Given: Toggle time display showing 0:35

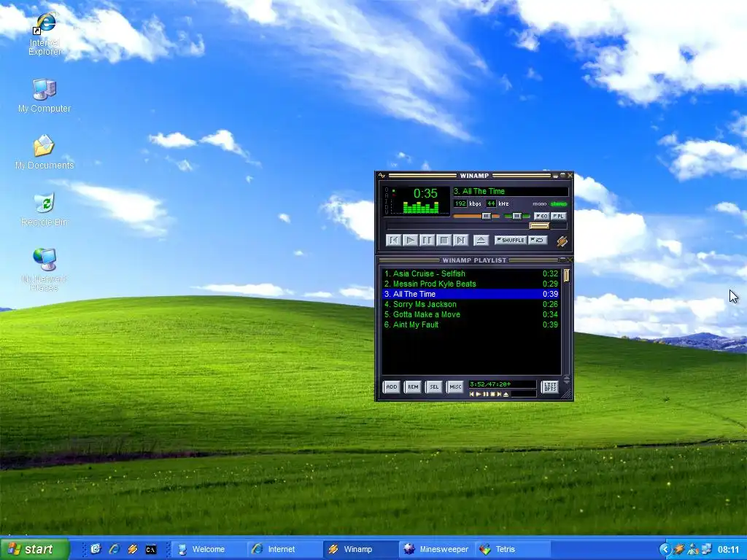Looking at the screenshot, I should point(425,193).
